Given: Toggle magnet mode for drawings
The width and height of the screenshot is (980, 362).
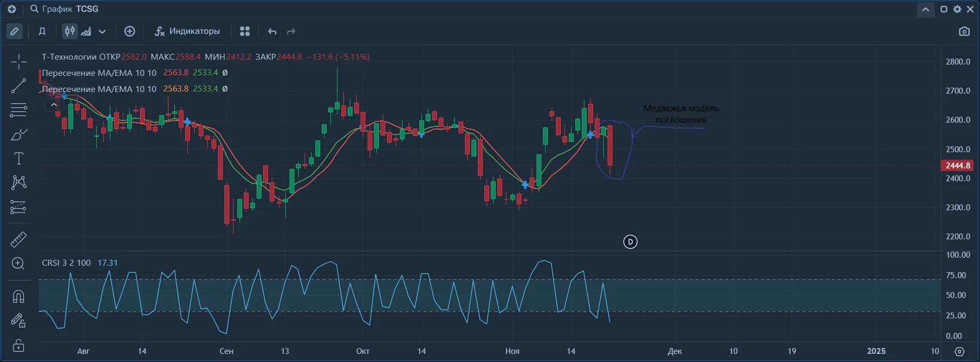Looking at the screenshot, I should click(x=18, y=296).
